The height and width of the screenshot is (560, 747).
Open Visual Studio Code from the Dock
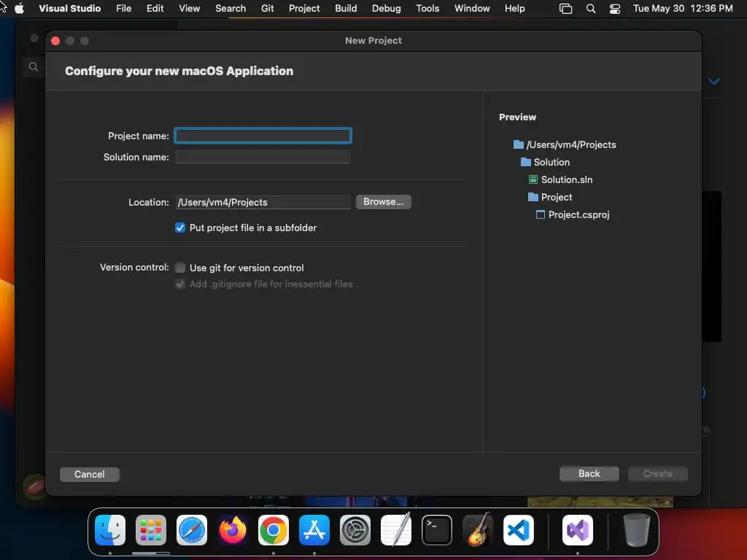coord(519,530)
